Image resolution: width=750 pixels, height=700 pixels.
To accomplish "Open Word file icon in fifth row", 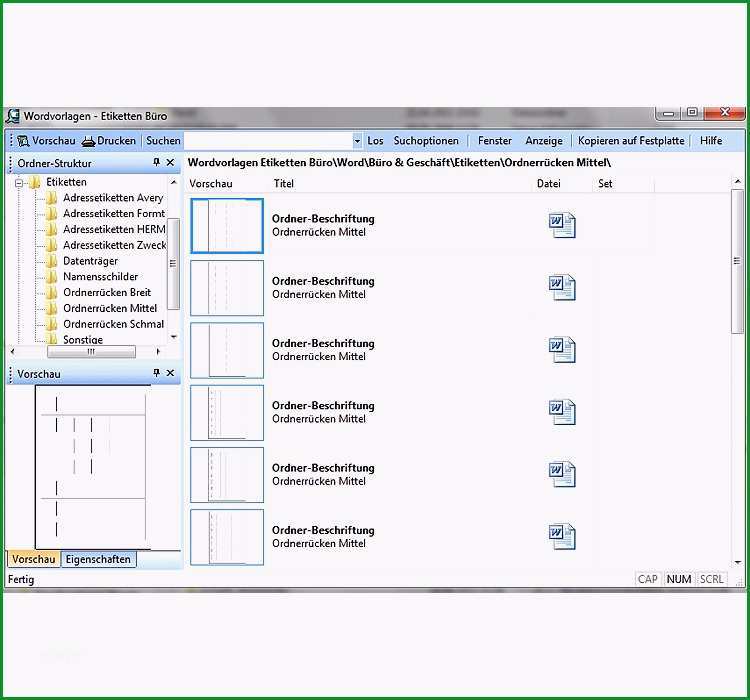I will [x=562, y=474].
